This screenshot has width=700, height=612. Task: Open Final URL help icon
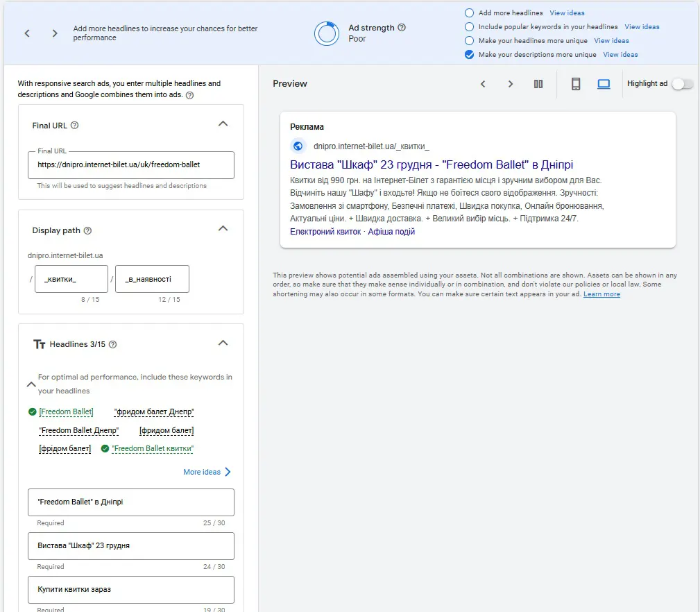click(74, 126)
